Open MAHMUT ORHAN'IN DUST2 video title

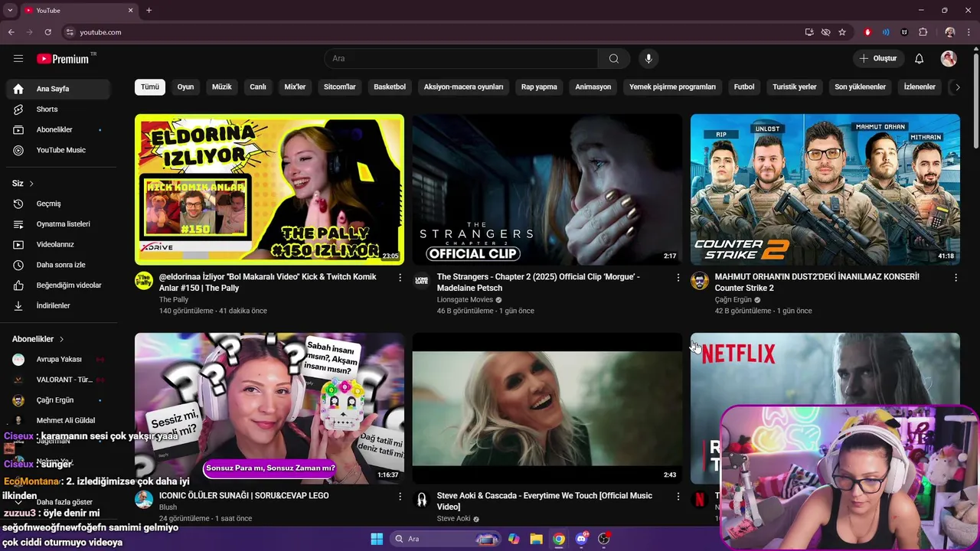click(817, 282)
